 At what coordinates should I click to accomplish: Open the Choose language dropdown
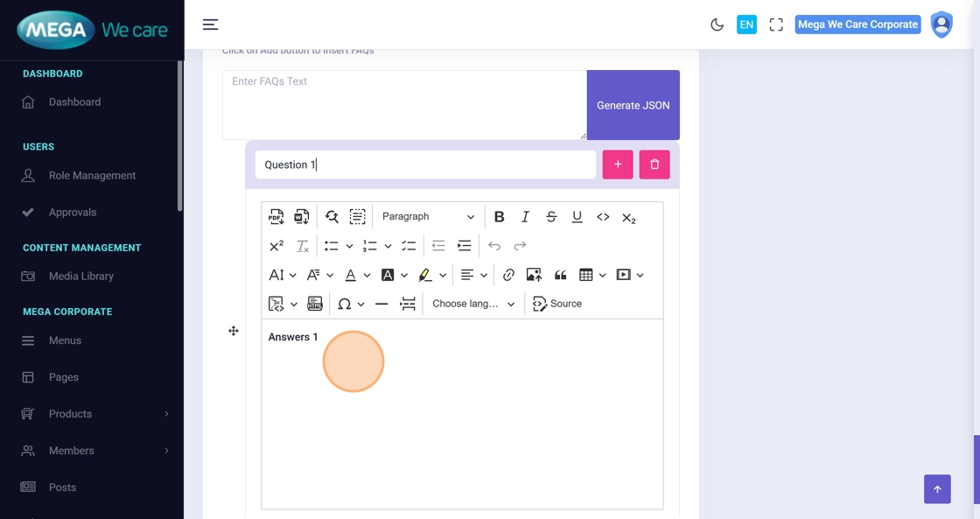(472, 304)
